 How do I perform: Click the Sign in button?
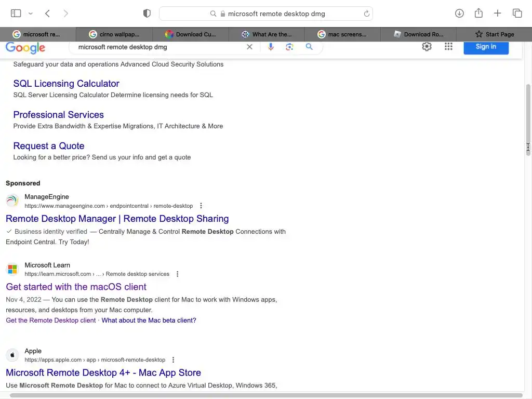tap(486, 47)
